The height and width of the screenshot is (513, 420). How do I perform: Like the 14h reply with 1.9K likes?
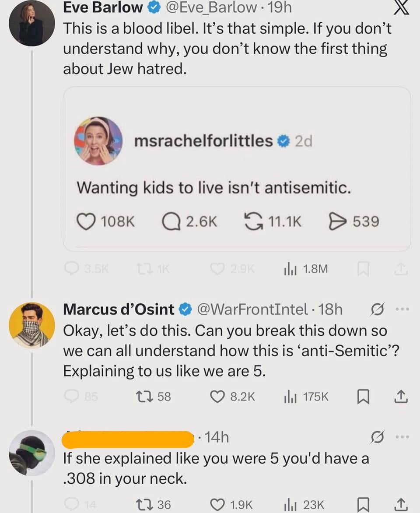[217, 505]
